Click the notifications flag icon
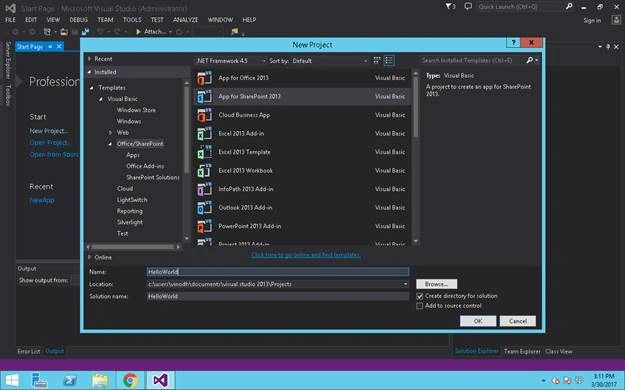The image size is (625, 390). (450, 6)
